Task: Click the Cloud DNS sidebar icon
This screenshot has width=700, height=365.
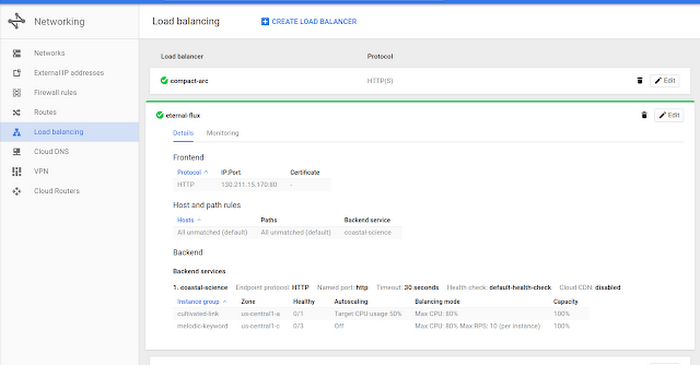Action: pyautogui.click(x=17, y=152)
